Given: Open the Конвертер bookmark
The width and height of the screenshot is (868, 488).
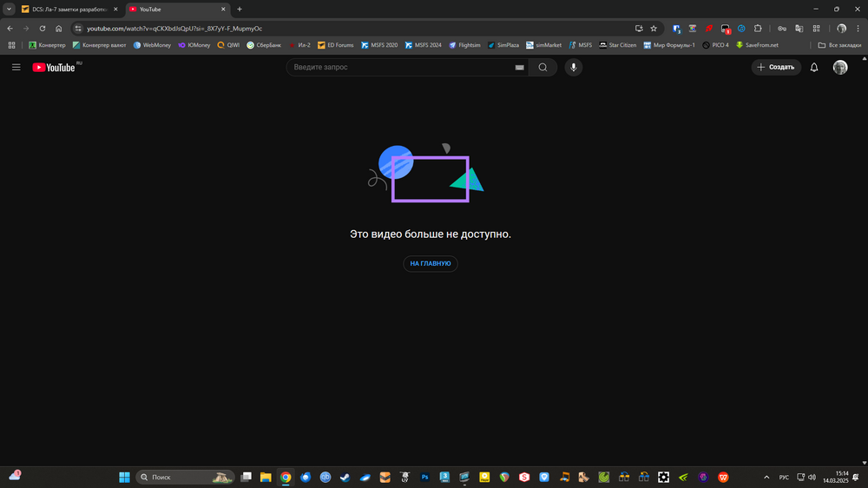Looking at the screenshot, I should pos(47,45).
